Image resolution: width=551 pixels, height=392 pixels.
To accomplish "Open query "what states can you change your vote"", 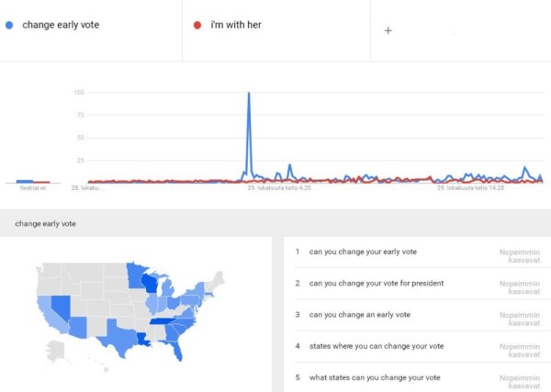I will pyautogui.click(x=375, y=377).
